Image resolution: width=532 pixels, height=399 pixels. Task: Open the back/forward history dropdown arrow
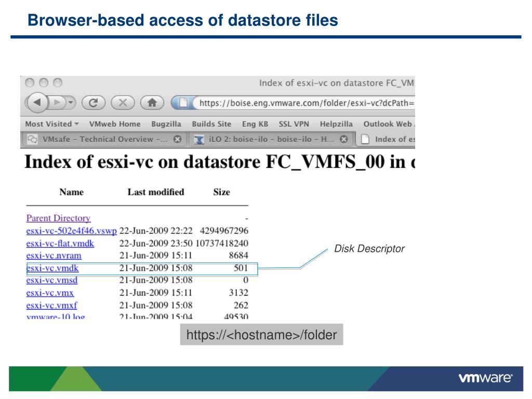point(71,102)
